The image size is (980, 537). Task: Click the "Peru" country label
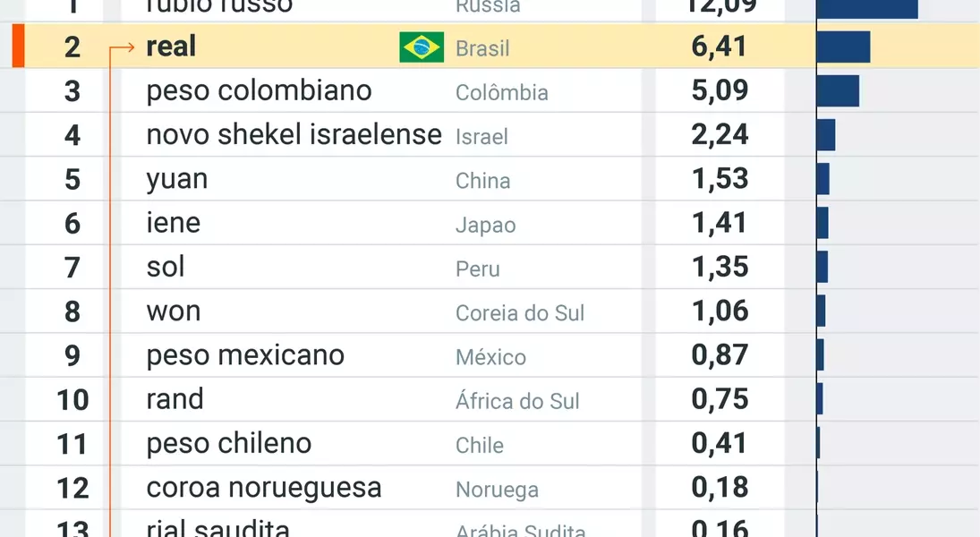tap(478, 268)
